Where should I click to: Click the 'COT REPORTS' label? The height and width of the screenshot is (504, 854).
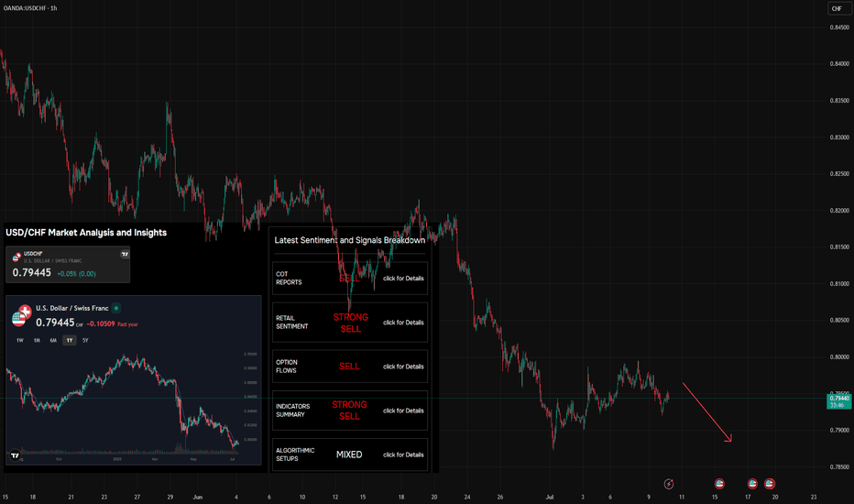(289, 279)
